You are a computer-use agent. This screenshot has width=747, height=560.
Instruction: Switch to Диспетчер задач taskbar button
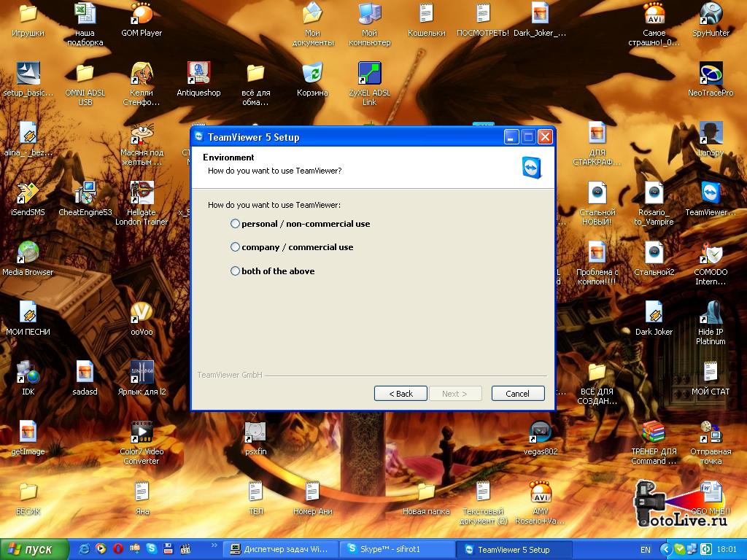[280, 550]
